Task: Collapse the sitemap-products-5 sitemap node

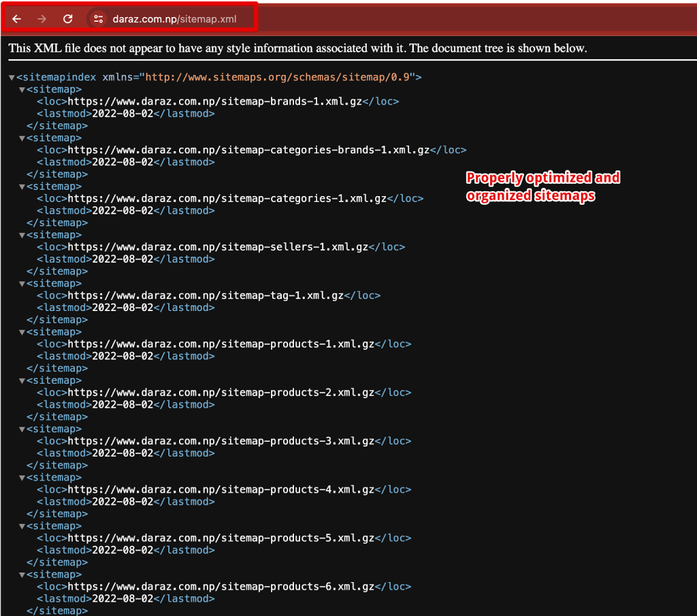Action: click(22, 526)
